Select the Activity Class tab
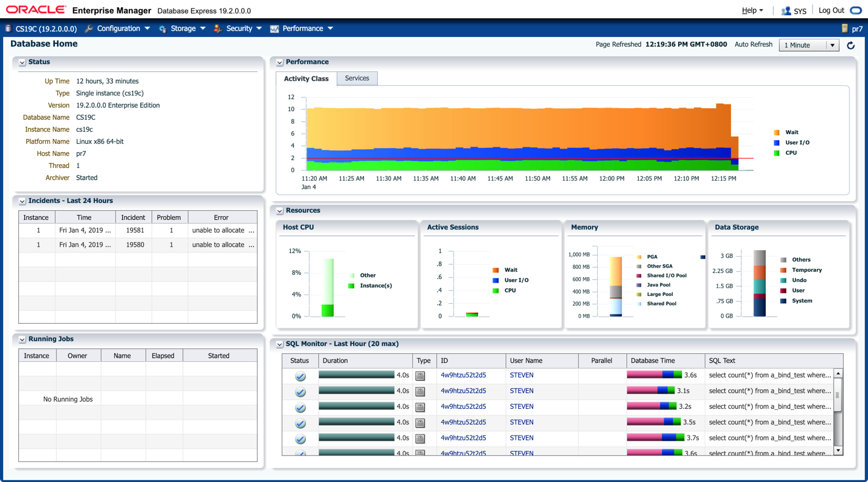 pos(306,79)
